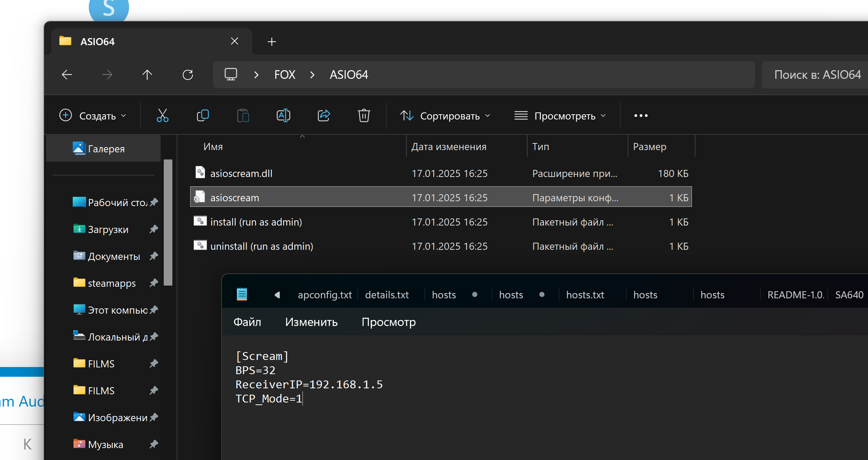Viewport: 868px width, 460px height.
Task: Click the asioscream.dll file icon
Action: 200,172
